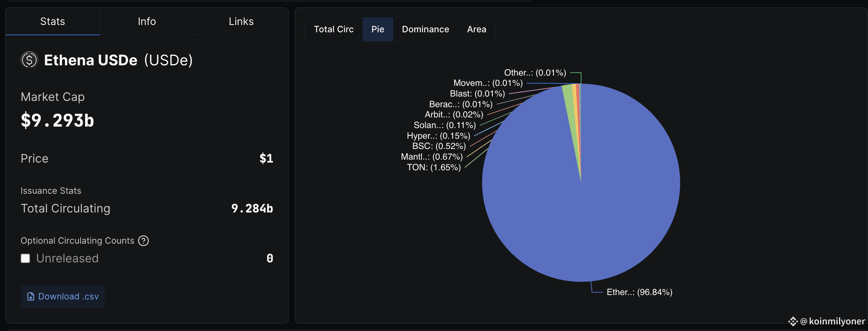Click the 'Movem..: (0.01%)' label

click(x=488, y=83)
